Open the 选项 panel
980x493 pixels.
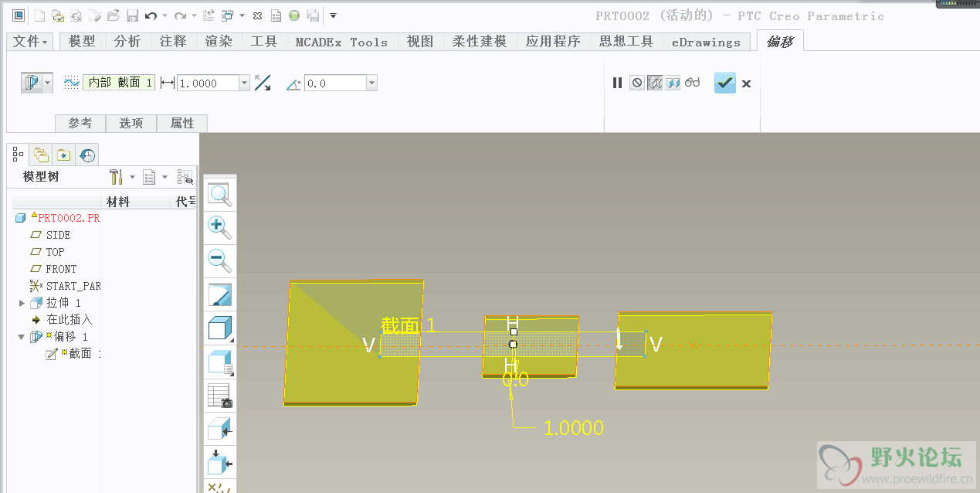click(x=131, y=123)
